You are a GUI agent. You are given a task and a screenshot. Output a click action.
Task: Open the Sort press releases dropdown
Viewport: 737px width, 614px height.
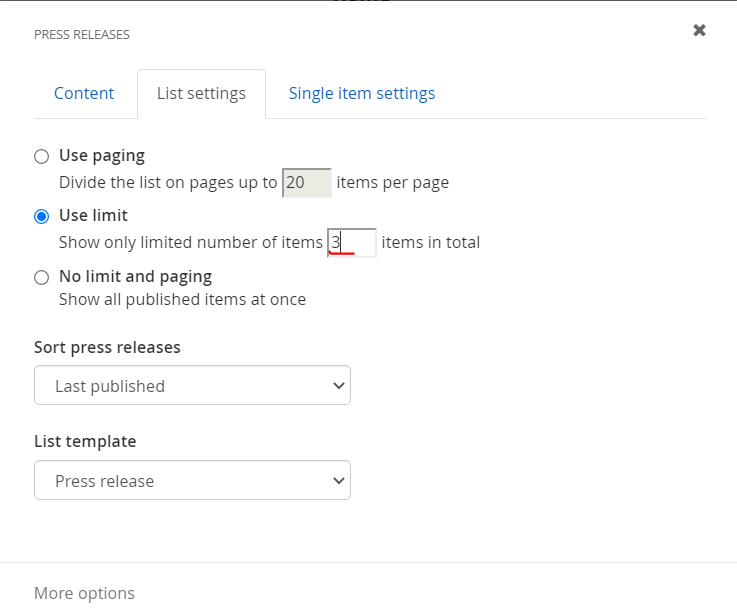click(192, 386)
